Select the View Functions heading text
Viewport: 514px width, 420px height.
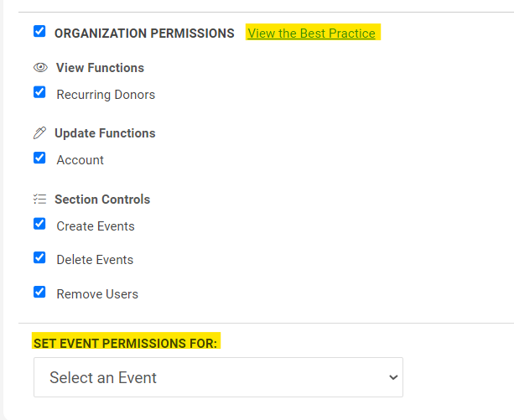pos(100,68)
